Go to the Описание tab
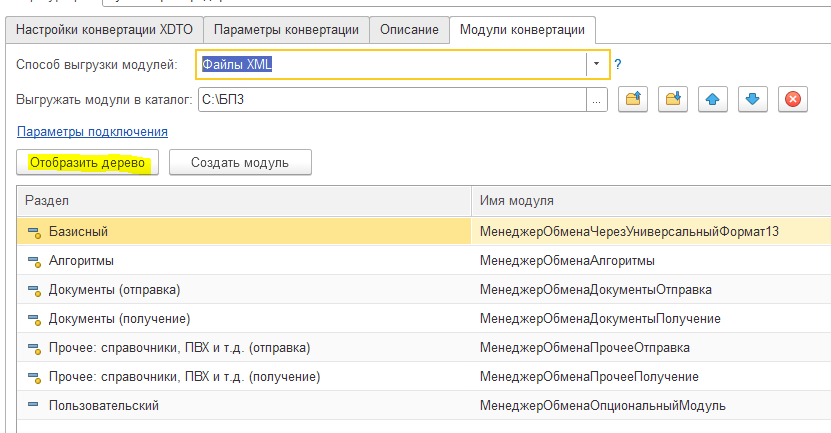The width and height of the screenshot is (831, 433). click(x=409, y=29)
